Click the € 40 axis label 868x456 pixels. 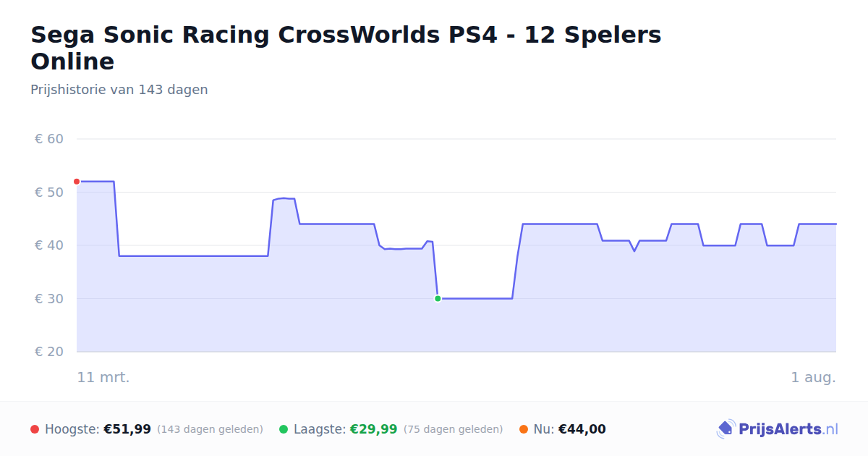(x=49, y=245)
